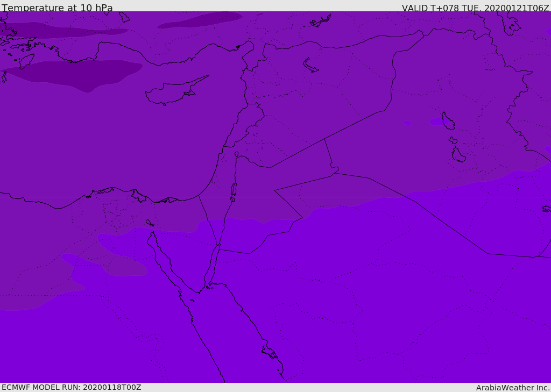Click the 'Temperature at 10 hPa' title text
The height and width of the screenshot is (392, 551).
pyautogui.click(x=57, y=8)
